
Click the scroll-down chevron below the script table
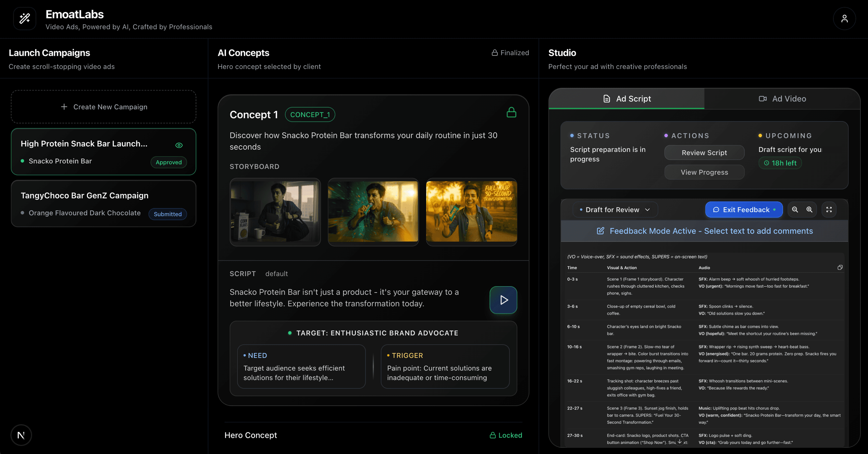(x=680, y=442)
